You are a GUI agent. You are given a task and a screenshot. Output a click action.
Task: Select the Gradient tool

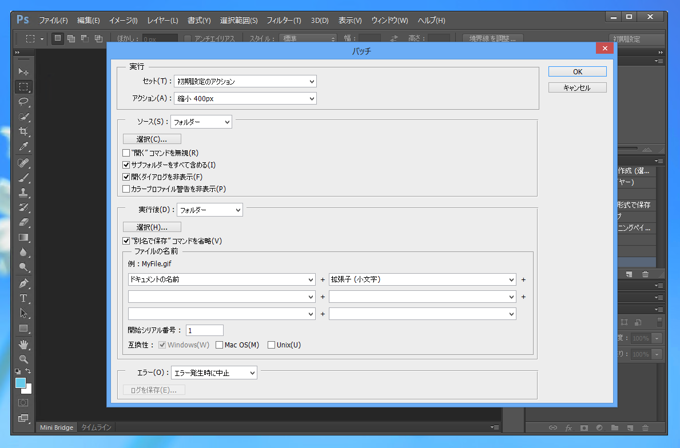pyautogui.click(x=23, y=237)
